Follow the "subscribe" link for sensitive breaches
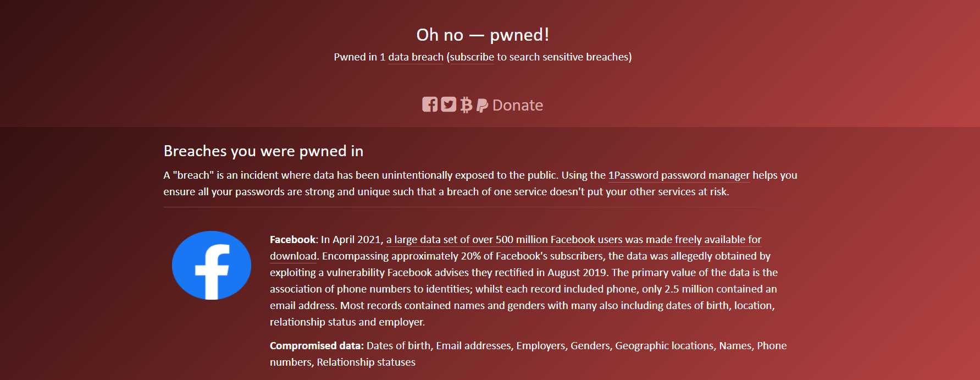980x380 pixels. point(472,57)
